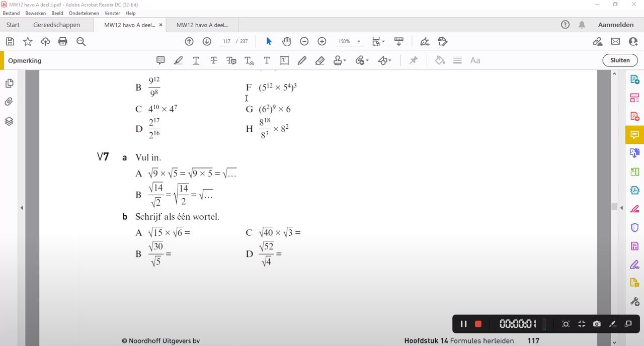The height and width of the screenshot is (346, 644).
Task: Print the document with the printer icon
Action: tap(63, 41)
